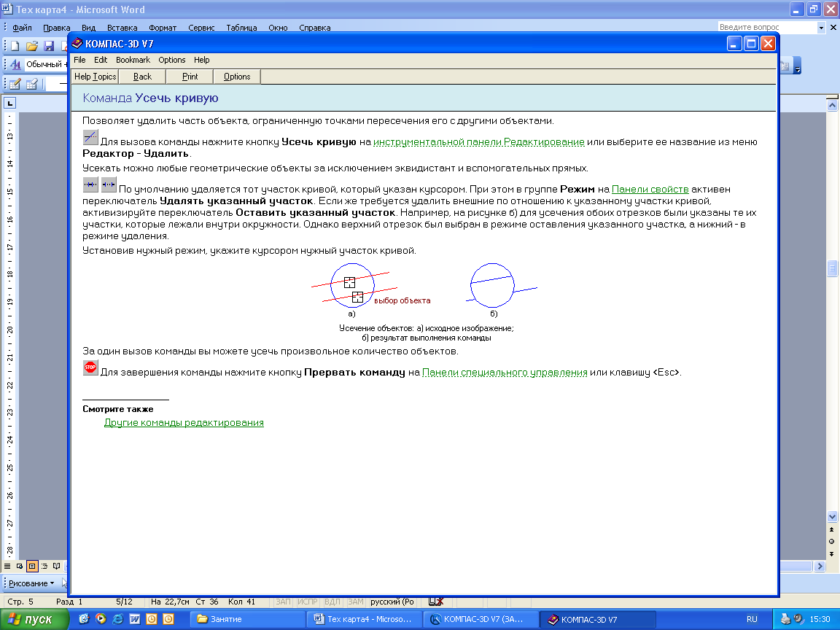Click the Delete specified segment mode icon
This screenshot has height=630, width=840.
[90, 184]
